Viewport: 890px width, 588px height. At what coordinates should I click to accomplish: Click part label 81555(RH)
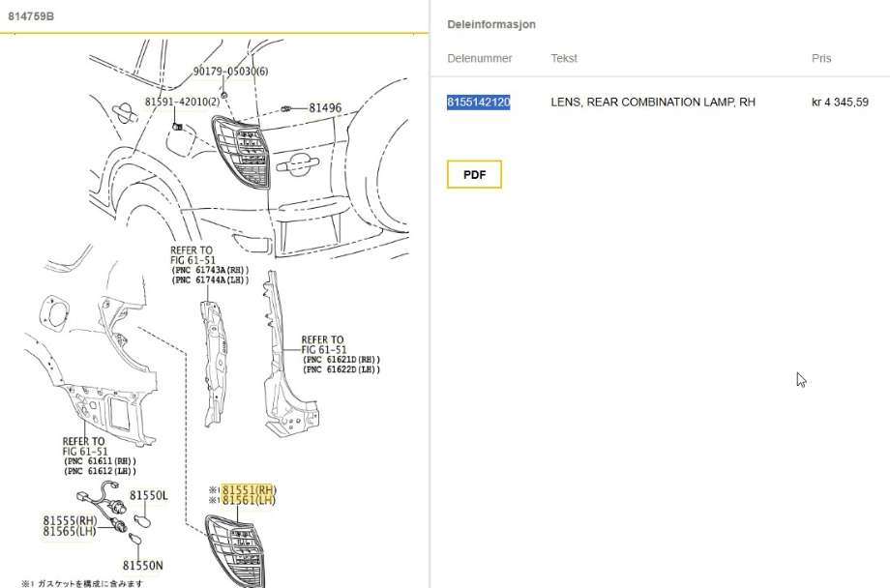[x=71, y=520]
